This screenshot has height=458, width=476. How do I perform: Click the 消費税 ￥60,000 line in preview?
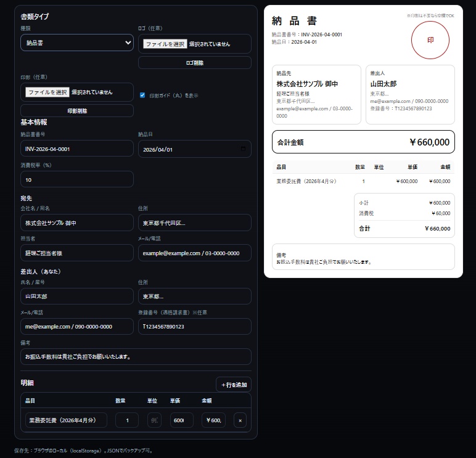pyautogui.click(x=404, y=213)
